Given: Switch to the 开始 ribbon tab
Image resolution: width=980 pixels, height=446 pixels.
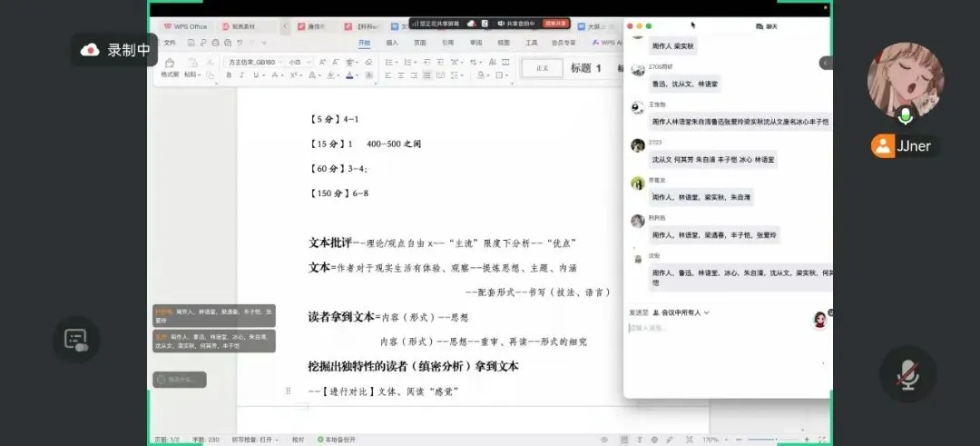Looking at the screenshot, I should [364, 43].
